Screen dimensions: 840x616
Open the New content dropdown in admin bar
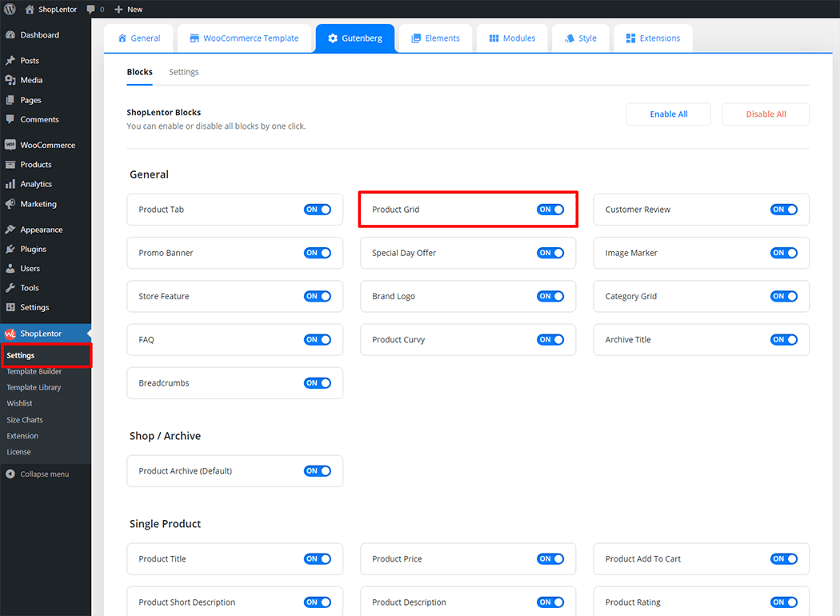(129, 10)
